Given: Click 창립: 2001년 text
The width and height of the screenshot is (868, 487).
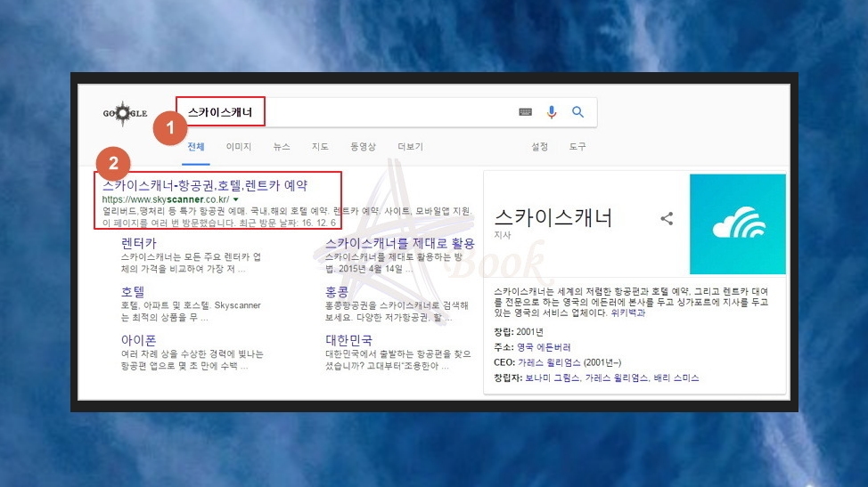Looking at the screenshot, I should pos(519,332).
